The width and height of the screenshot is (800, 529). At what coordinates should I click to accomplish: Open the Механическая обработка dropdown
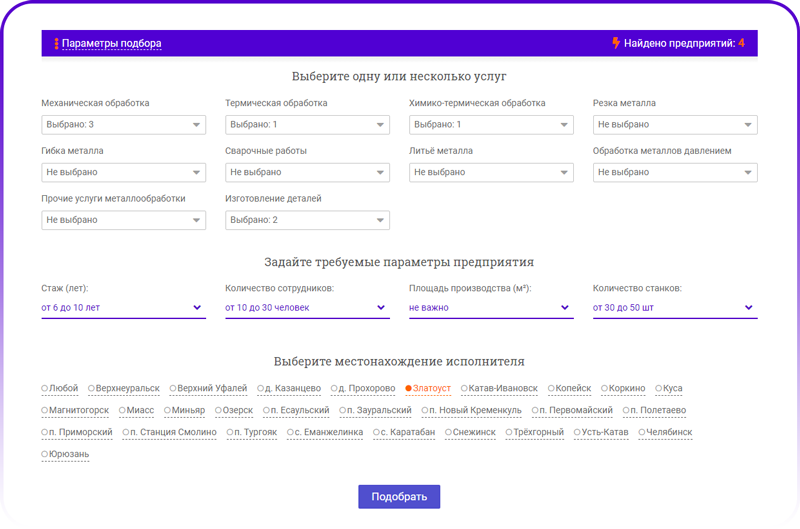pos(123,124)
